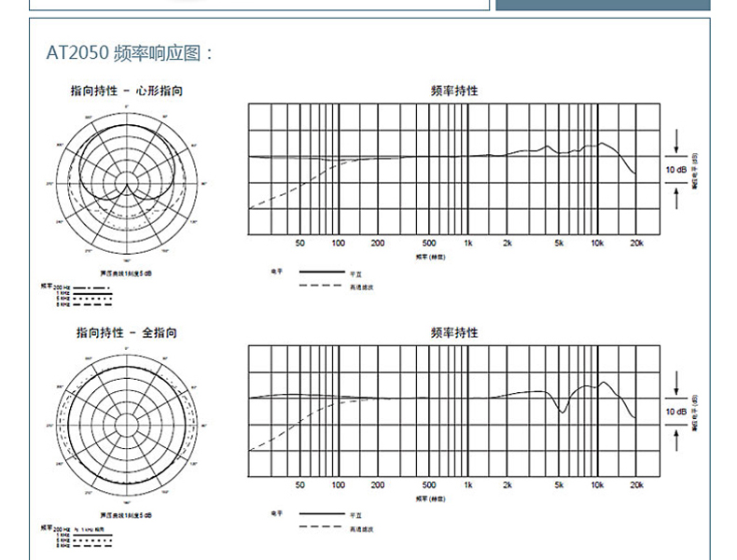This screenshot has width=737, height=560.
Task: Click the dark blue header bar at the top right
Action: point(603,5)
